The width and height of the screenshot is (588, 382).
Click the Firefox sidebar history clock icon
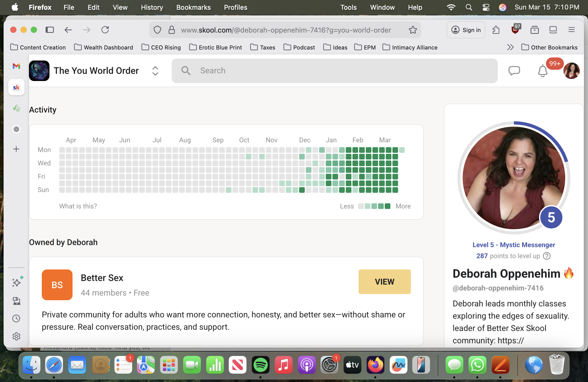pos(16,318)
